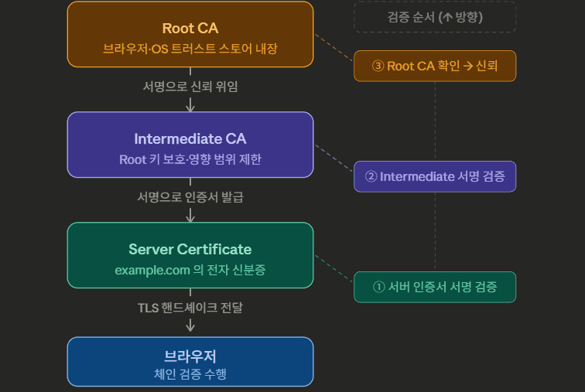Screen dimensions: 585x392
Task: Select the Server Certificate box title
Action: pos(190,249)
